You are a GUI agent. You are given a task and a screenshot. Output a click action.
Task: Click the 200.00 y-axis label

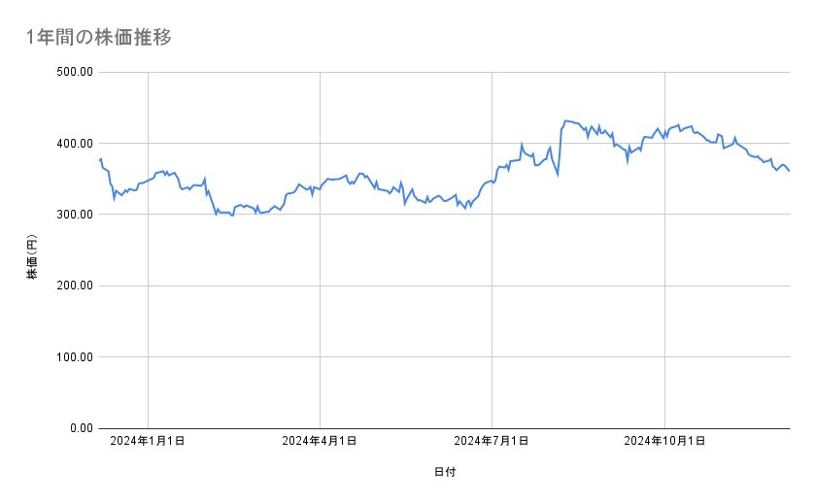(x=73, y=286)
